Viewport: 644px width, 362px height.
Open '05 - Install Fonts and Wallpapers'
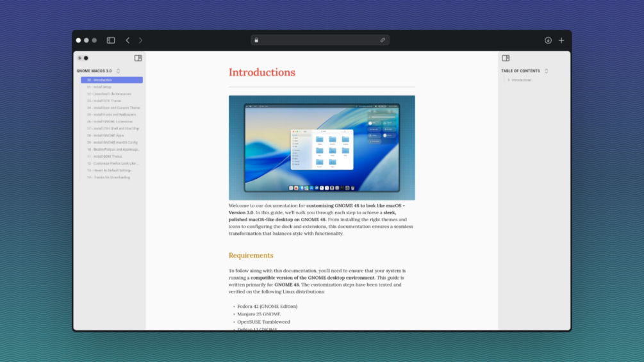tap(111, 115)
